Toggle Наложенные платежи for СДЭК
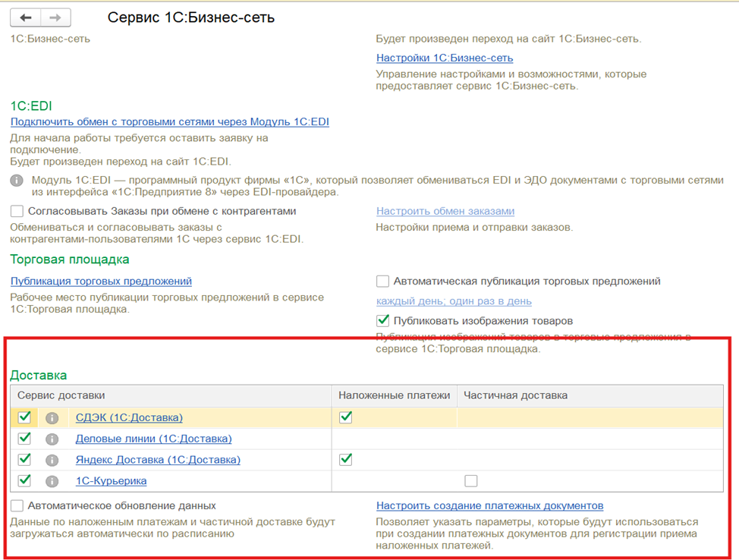The height and width of the screenshot is (560, 739). [346, 417]
